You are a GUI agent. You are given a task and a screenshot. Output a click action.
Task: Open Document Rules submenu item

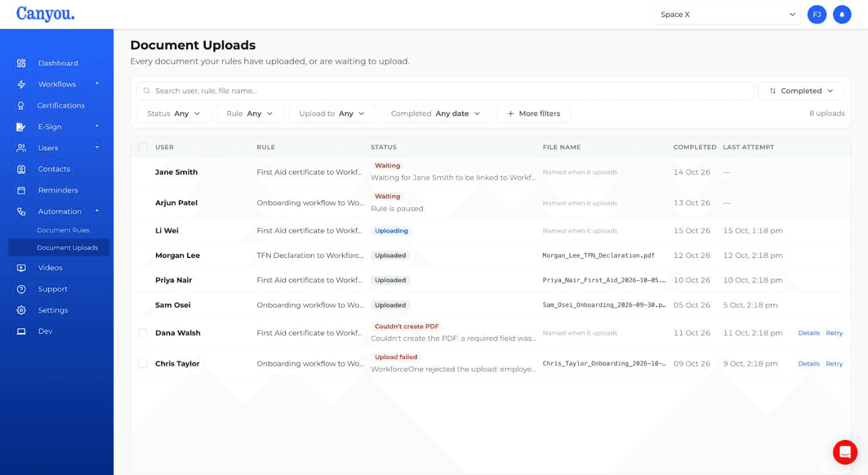point(63,230)
